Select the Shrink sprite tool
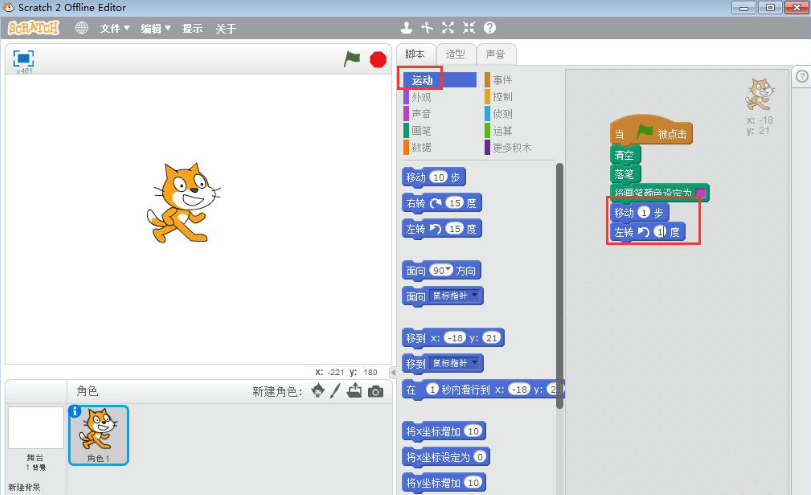The width and height of the screenshot is (811, 495). click(469, 28)
